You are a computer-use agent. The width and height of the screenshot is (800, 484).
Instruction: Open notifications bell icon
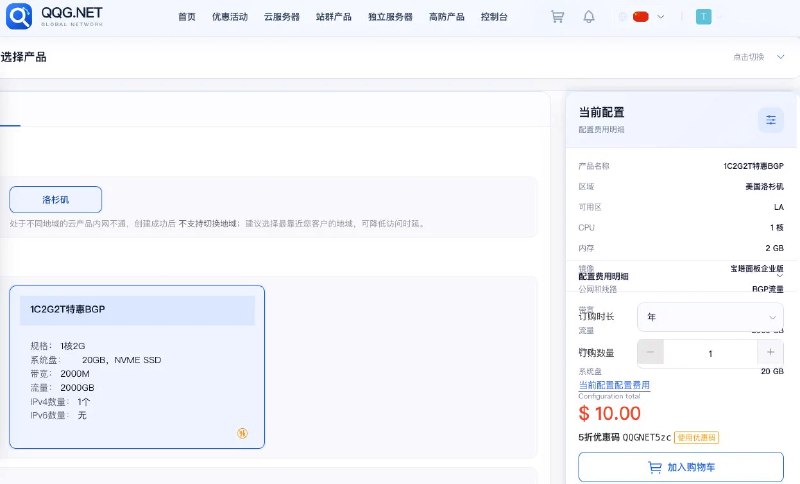coord(589,17)
